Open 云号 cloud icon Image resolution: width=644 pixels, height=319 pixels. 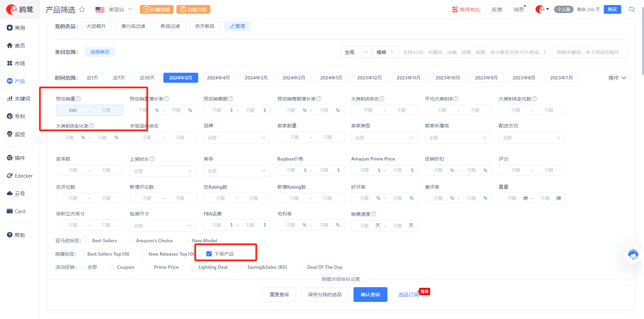(x=10, y=193)
